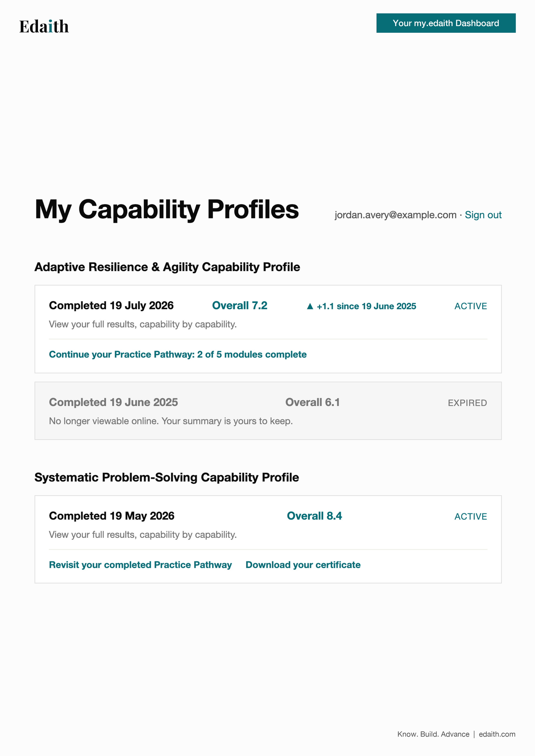The width and height of the screenshot is (535, 756).
Task: Click the Systematic Problem-Solving Capability Profile heading
Action: 167,477
